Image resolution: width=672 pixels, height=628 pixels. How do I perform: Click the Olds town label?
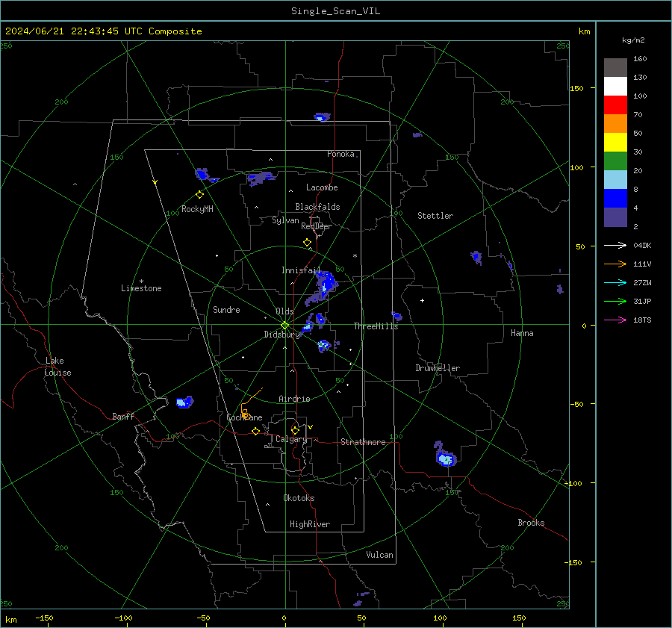click(284, 311)
